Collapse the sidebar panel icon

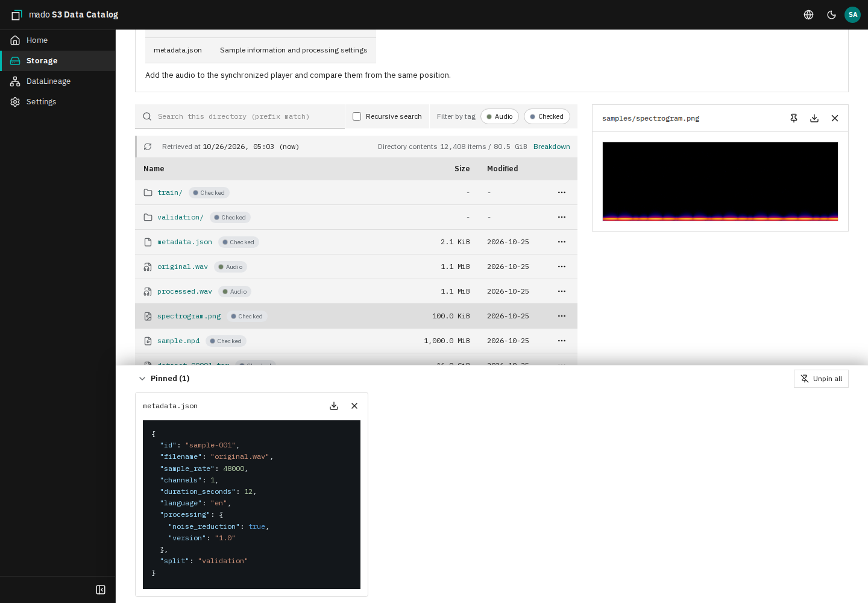[101, 590]
